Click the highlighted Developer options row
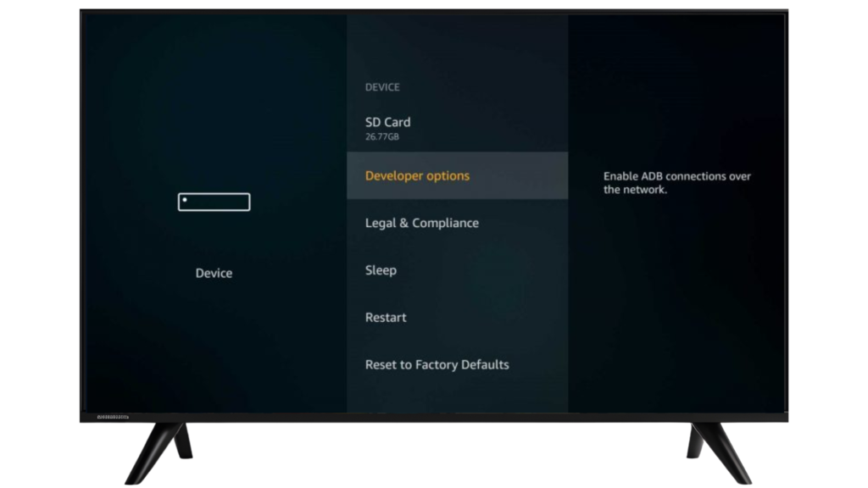Image resolution: width=868 pixels, height=488 pixels. [458, 175]
